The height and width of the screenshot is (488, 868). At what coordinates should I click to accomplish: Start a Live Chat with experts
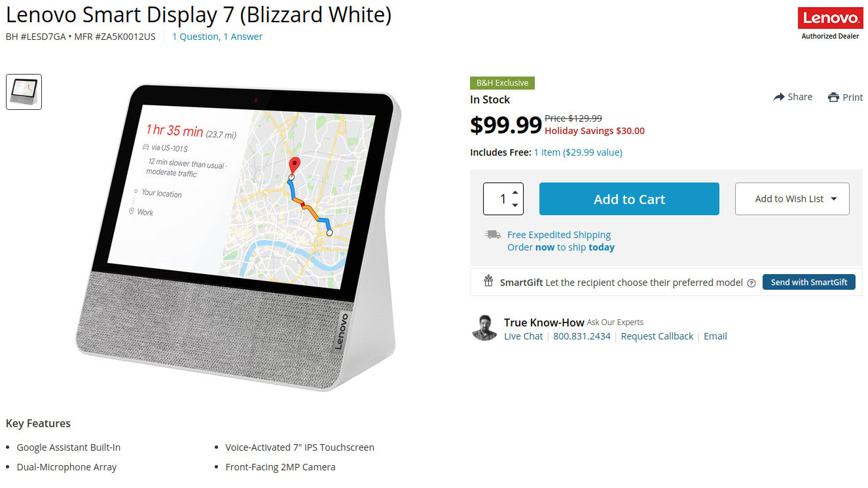click(x=524, y=336)
